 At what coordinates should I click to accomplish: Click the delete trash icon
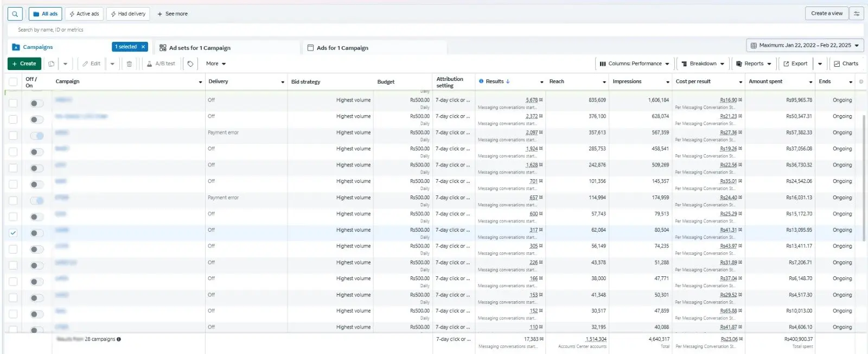(x=129, y=64)
